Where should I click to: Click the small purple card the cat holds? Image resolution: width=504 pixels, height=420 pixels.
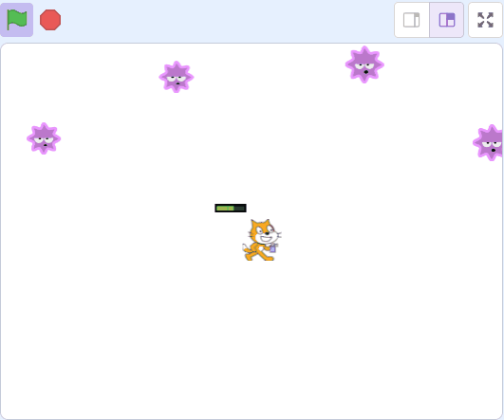273,247
